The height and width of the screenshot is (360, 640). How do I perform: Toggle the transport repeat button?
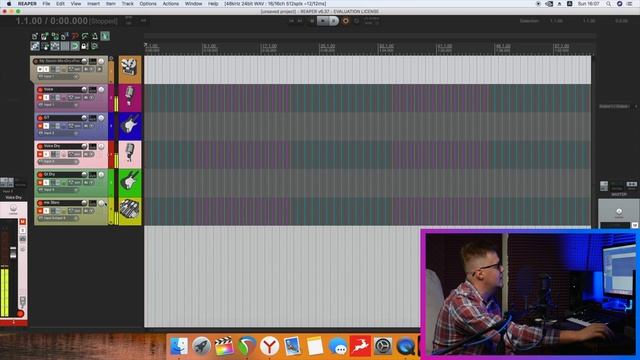tap(356, 21)
